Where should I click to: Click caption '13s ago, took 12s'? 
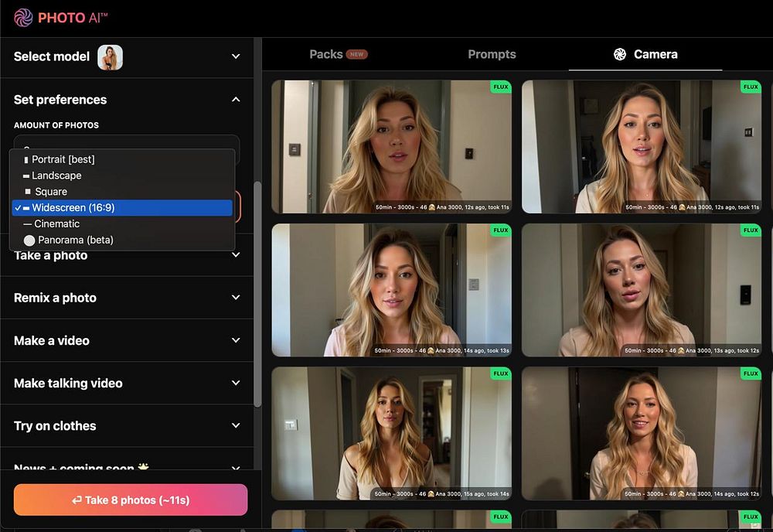(x=692, y=350)
